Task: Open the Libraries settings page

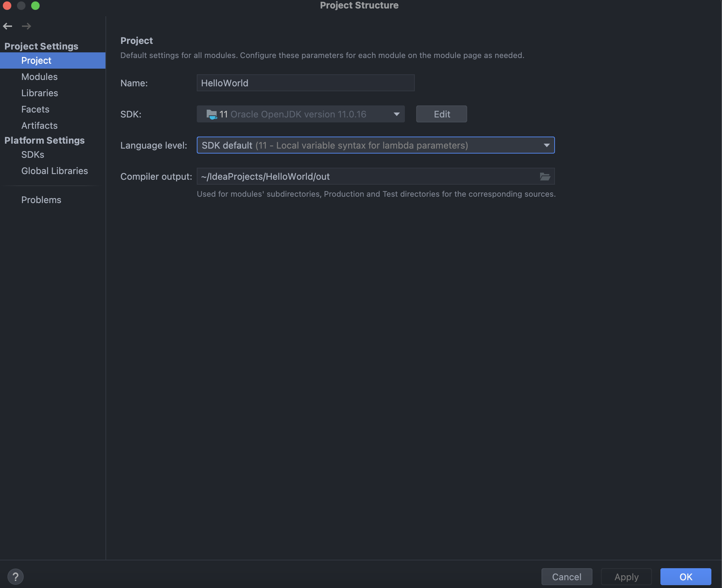Action: point(53,93)
